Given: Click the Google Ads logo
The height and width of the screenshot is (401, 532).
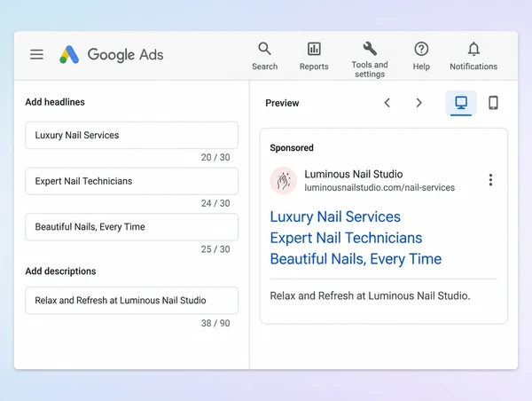Looking at the screenshot, I should [112, 55].
